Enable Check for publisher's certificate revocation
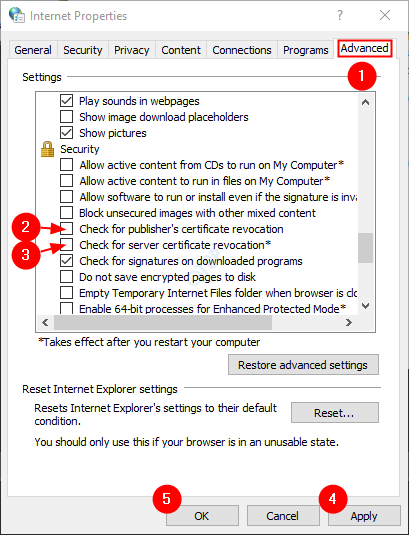Screen dimensions: 409x535 [67, 229]
